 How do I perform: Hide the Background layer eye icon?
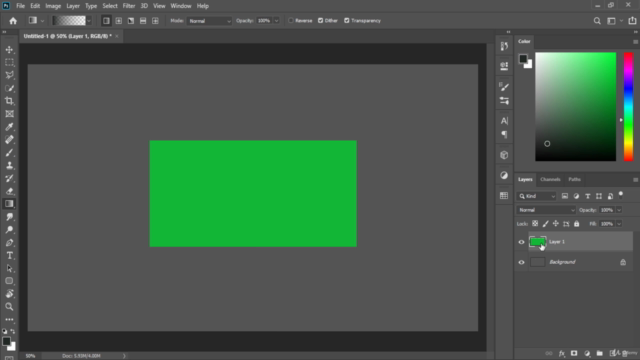pos(521,262)
